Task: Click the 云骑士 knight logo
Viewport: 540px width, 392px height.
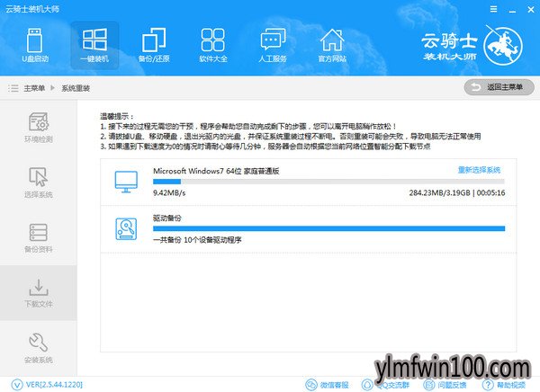Action: click(503, 46)
